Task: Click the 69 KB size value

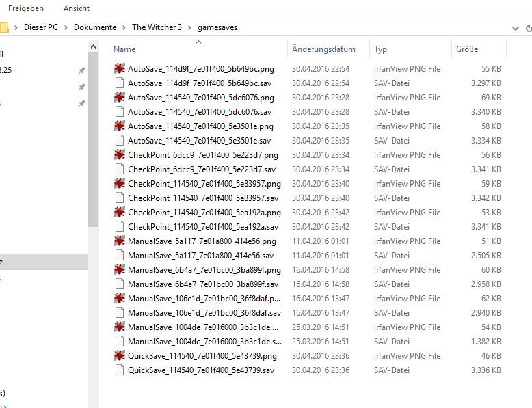Action: tap(491, 97)
